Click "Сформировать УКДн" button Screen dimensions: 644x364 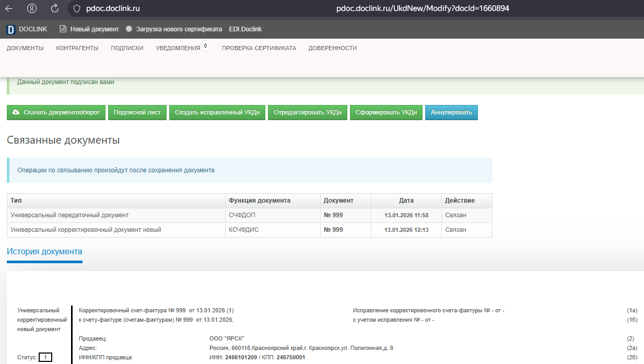(x=386, y=112)
